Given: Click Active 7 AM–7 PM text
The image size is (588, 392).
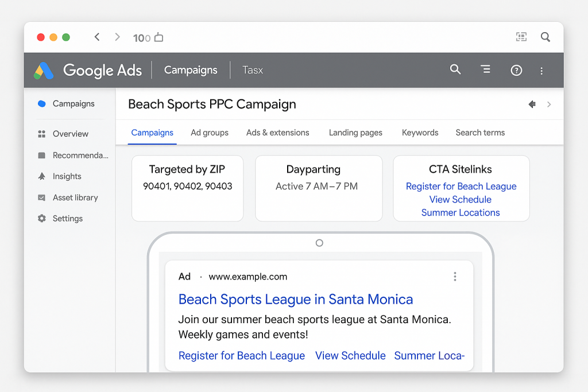Looking at the screenshot, I should [x=317, y=187].
